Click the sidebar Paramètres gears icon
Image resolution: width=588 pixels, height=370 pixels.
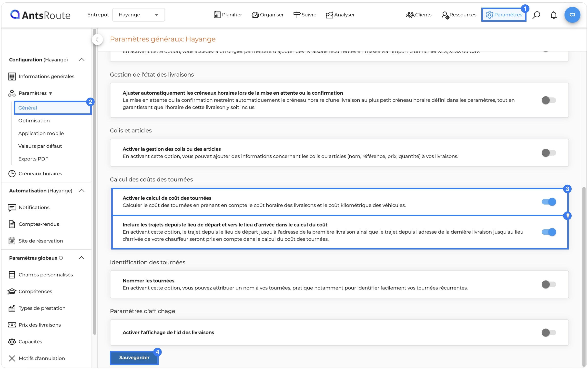[x=12, y=93]
